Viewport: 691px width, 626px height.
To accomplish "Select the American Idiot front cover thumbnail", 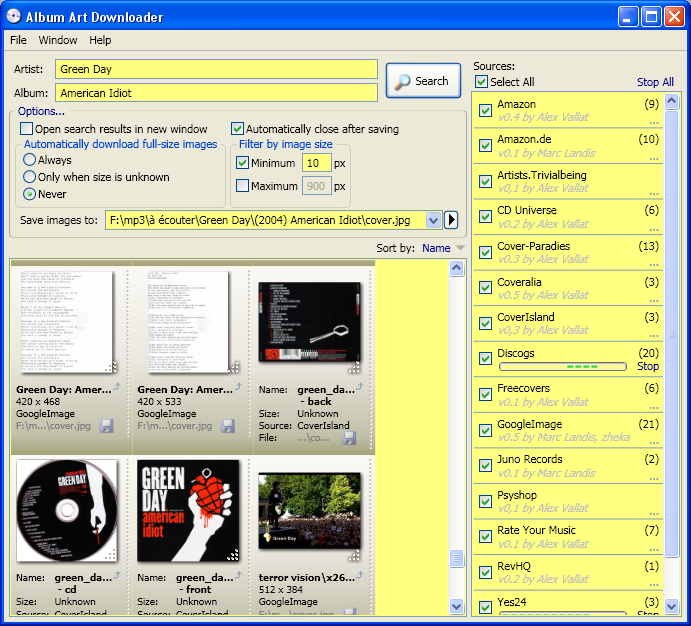I will click(188, 511).
